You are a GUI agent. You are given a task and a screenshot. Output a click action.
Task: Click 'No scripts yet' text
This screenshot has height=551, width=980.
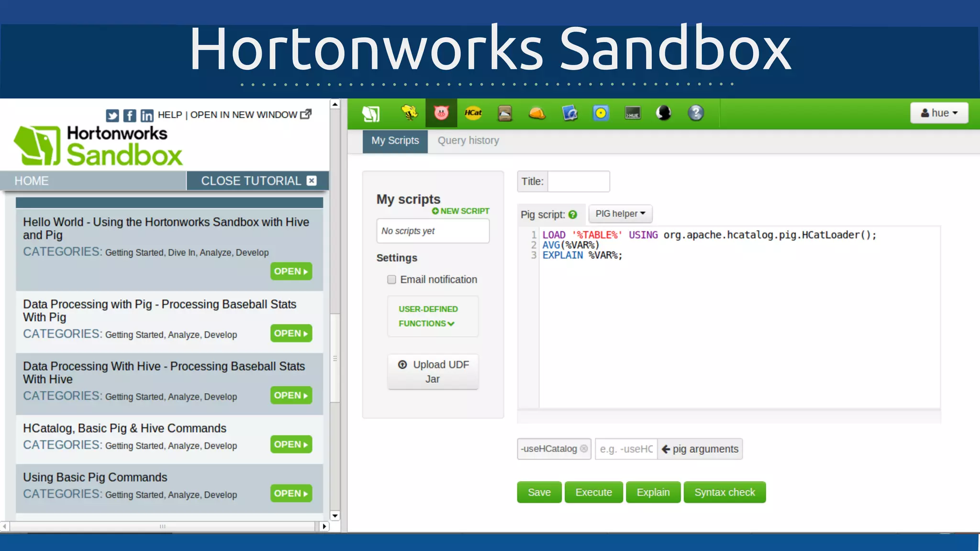pos(408,231)
